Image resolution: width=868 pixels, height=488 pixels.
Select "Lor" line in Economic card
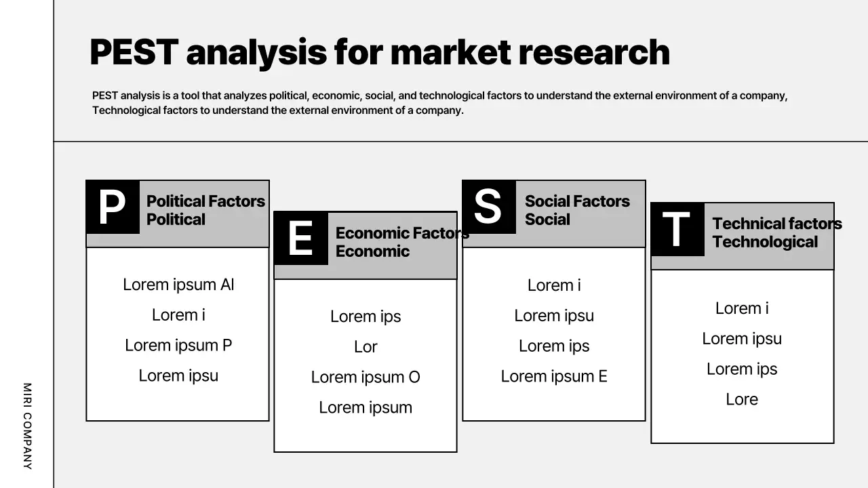[x=366, y=347]
